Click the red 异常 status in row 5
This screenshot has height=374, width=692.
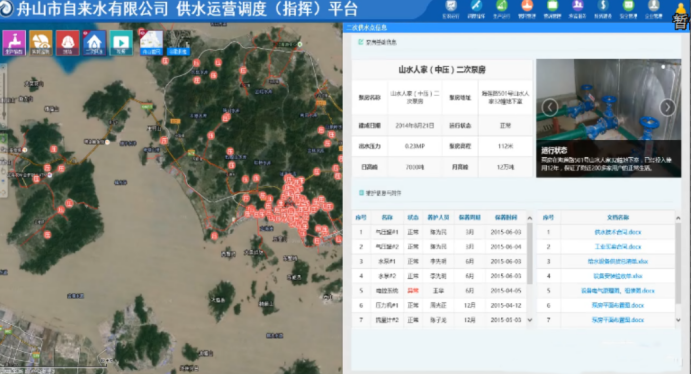pyautogui.click(x=413, y=291)
